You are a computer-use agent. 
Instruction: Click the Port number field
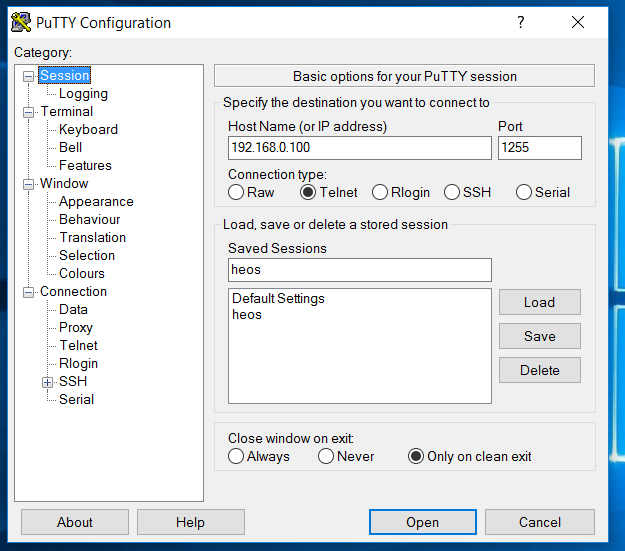[539, 148]
